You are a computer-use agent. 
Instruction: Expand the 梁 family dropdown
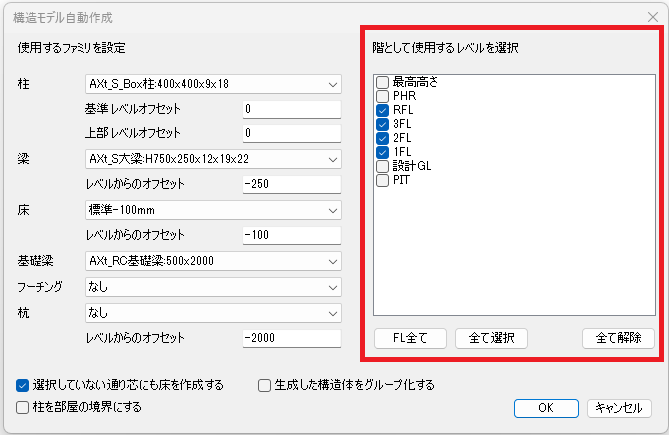click(x=213, y=159)
